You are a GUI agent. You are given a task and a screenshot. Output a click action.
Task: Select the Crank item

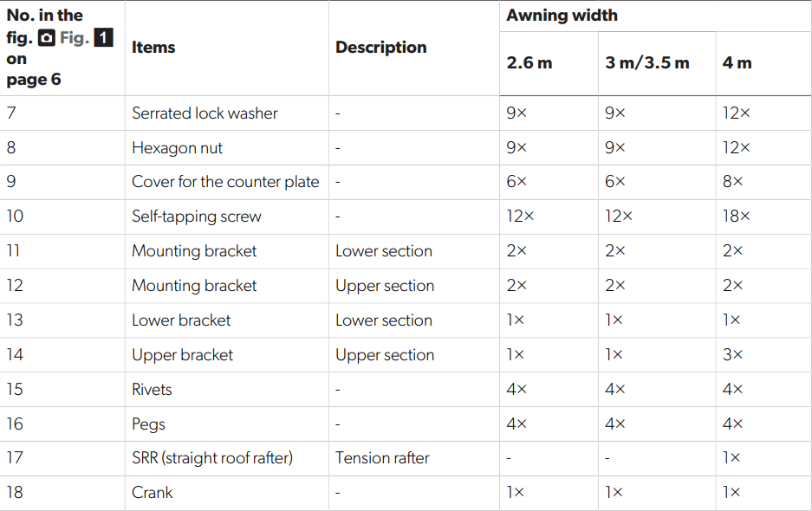(x=152, y=493)
